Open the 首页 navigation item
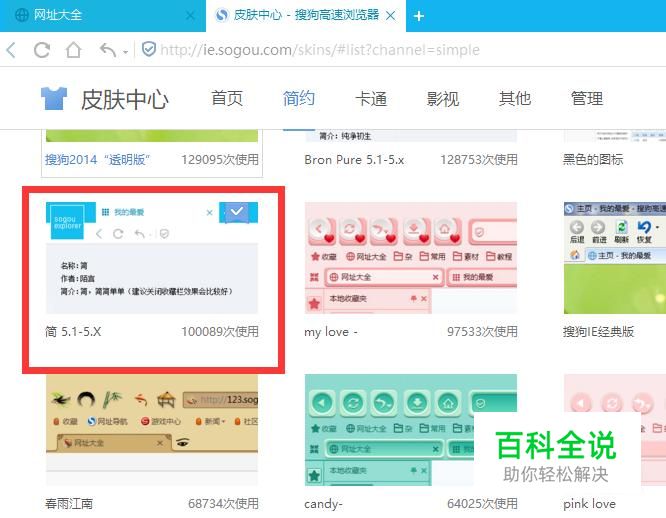This screenshot has width=666, height=518. click(x=227, y=99)
